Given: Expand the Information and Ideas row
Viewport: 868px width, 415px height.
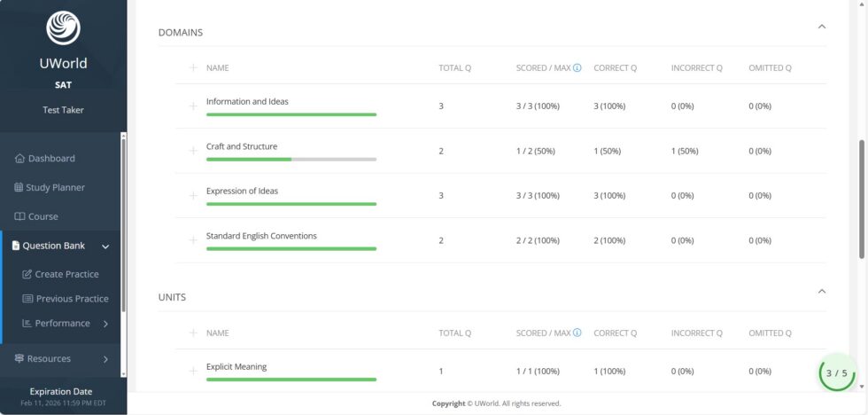Looking at the screenshot, I should click(x=193, y=106).
